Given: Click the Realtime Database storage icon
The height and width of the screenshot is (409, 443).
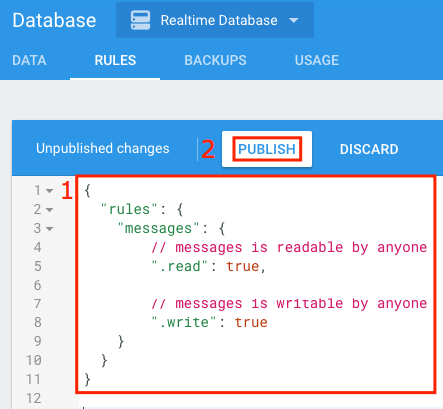Looking at the screenshot, I should (x=140, y=20).
